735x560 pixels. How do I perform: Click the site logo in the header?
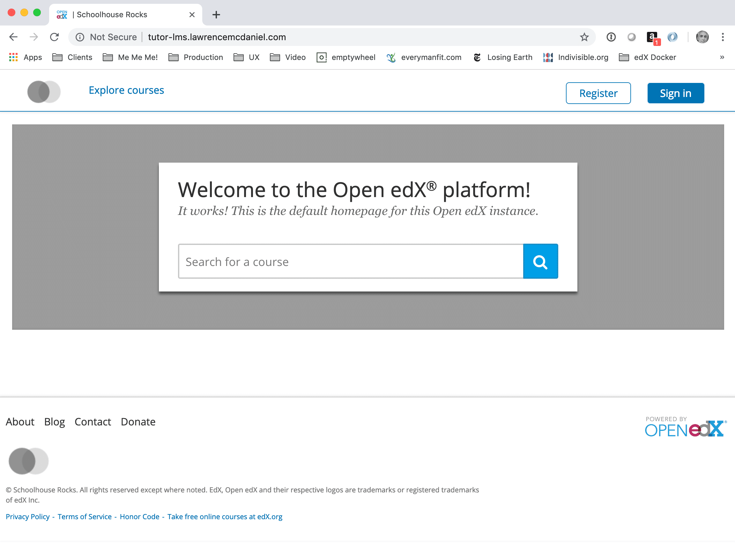[x=44, y=92]
